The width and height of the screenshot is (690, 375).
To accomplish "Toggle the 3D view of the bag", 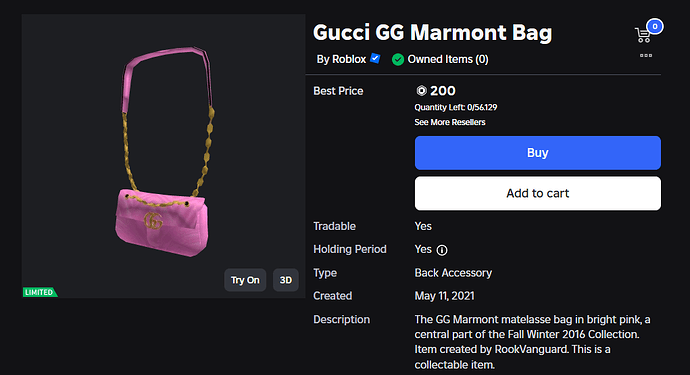I will (x=286, y=280).
